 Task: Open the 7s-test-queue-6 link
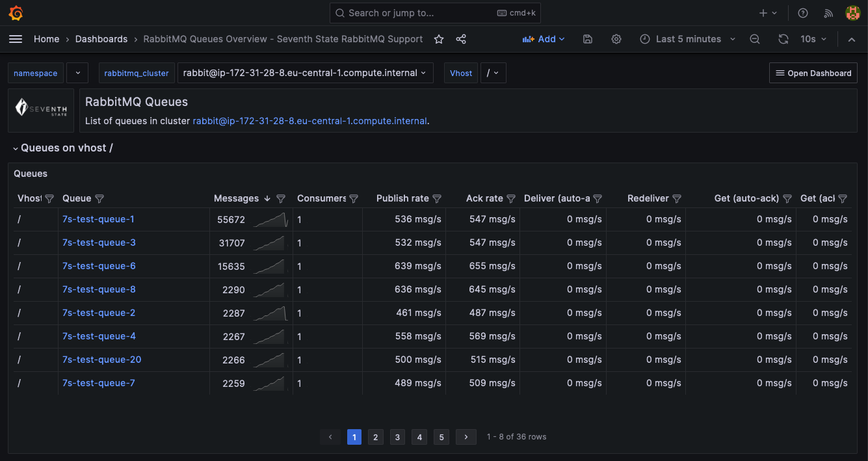point(99,266)
